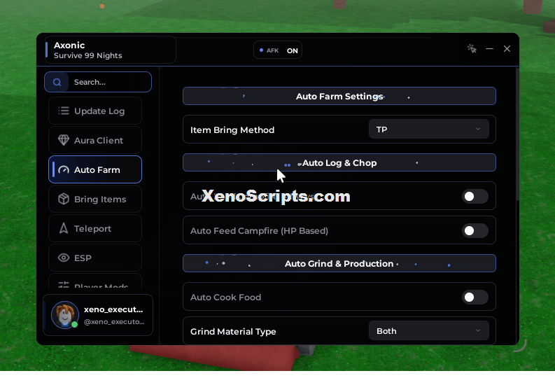Click the xeno_executor profile card
This screenshot has height=392, width=555.
point(98,315)
